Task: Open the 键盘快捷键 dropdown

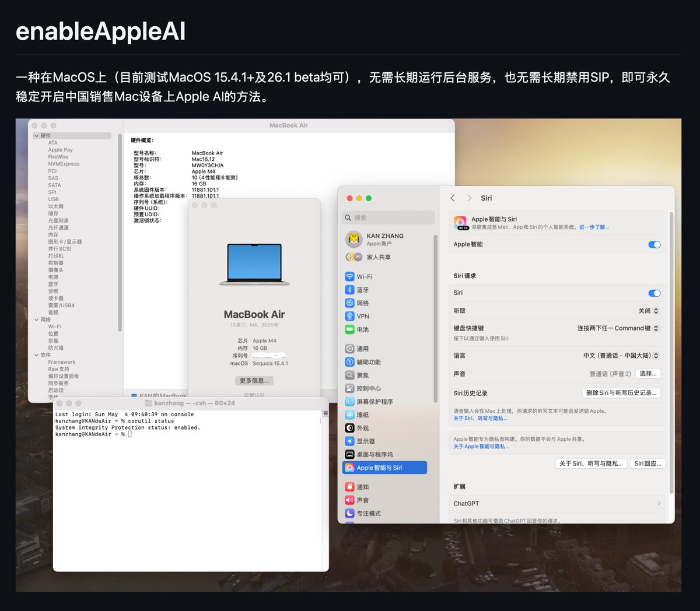Action: pos(618,328)
